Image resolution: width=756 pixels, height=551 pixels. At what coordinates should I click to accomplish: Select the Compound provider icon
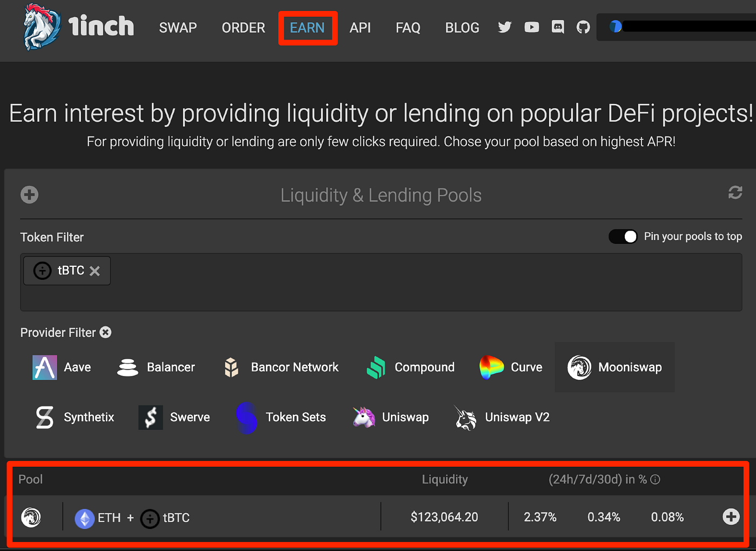376,367
